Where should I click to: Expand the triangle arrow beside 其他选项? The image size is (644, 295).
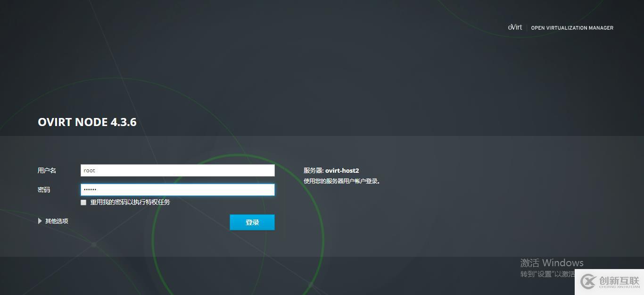(40, 221)
